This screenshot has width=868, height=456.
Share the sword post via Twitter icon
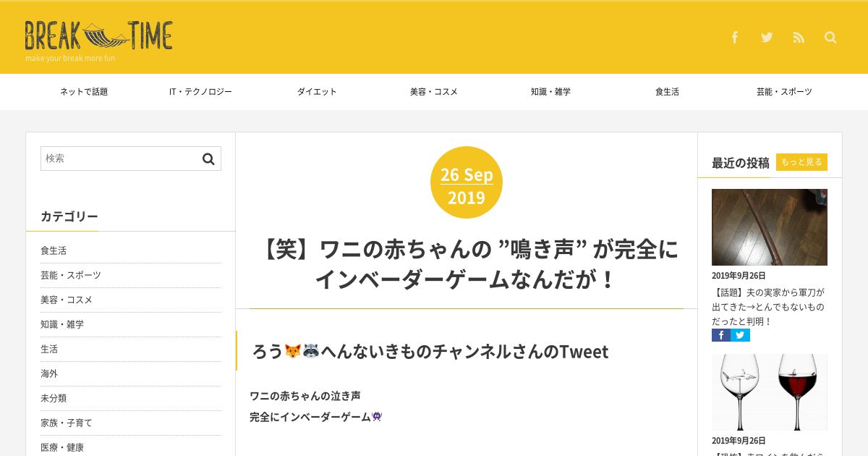[x=740, y=335]
